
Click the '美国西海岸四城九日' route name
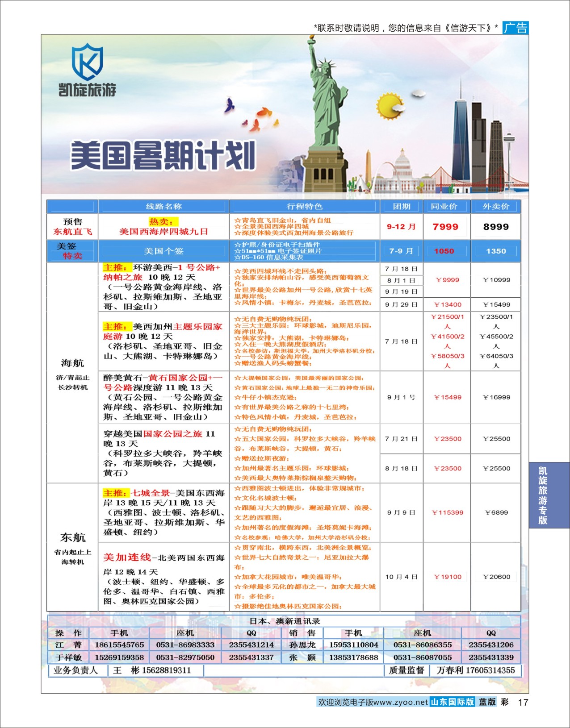click(163, 232)
